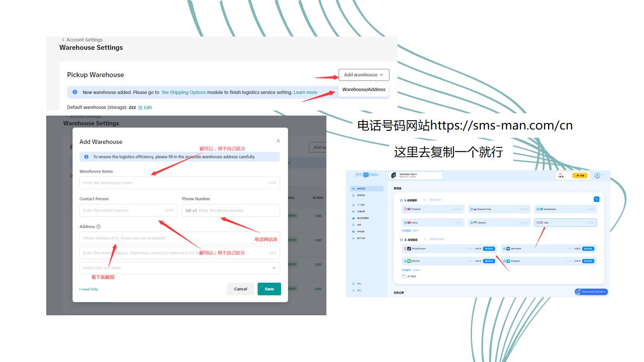Image resolution: width=644 pixels, height=362 pixels.
Task: Cancel the Add Warehouse dialog
Action: pyautogui.click(x=240, y=289)
